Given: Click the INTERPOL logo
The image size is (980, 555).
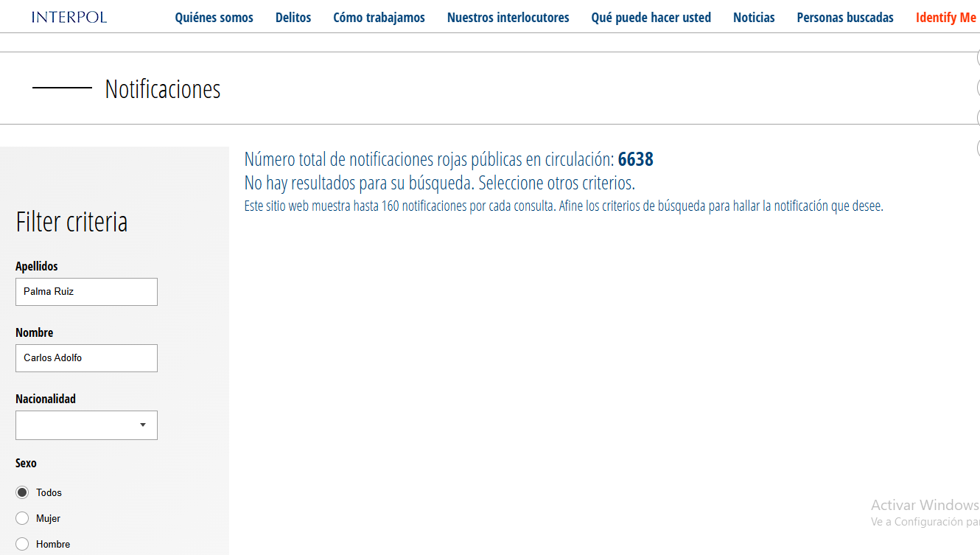Looking at the screenshot, I should pos(69,17).
